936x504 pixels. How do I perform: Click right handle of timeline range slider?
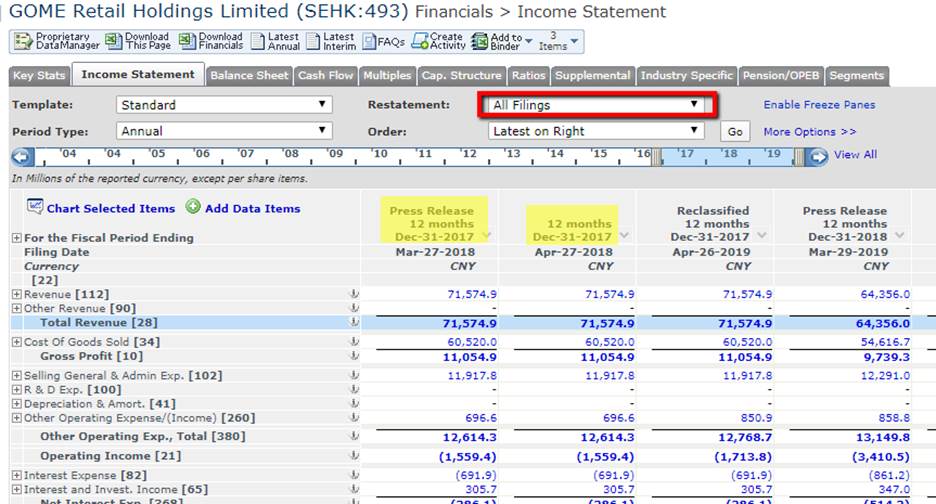point(799,158)
